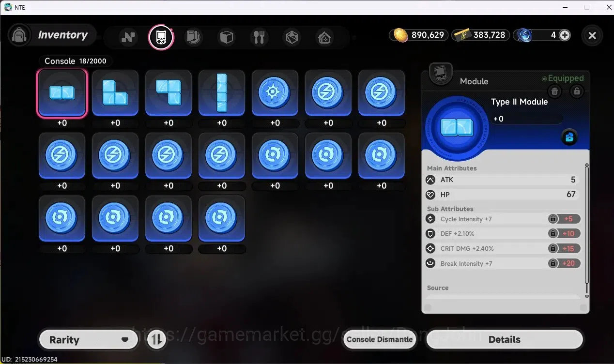Screen dimensions: 614x364
Task: Select the sun-gear emblem disc
Action: [275, 93]
